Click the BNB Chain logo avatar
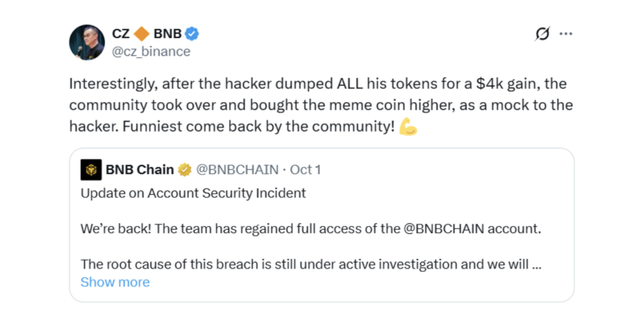The image size is (644, 329). tap(91, 170)
